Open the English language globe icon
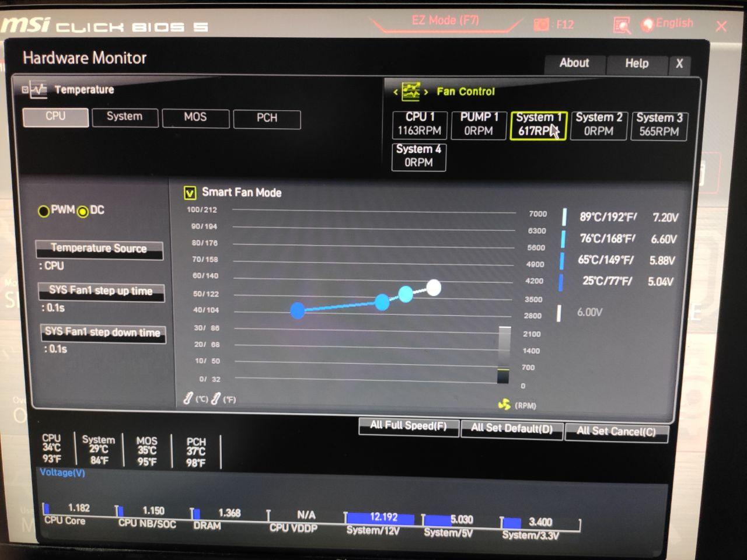Viewport: 747px width, 560px height. click(647, 24)
